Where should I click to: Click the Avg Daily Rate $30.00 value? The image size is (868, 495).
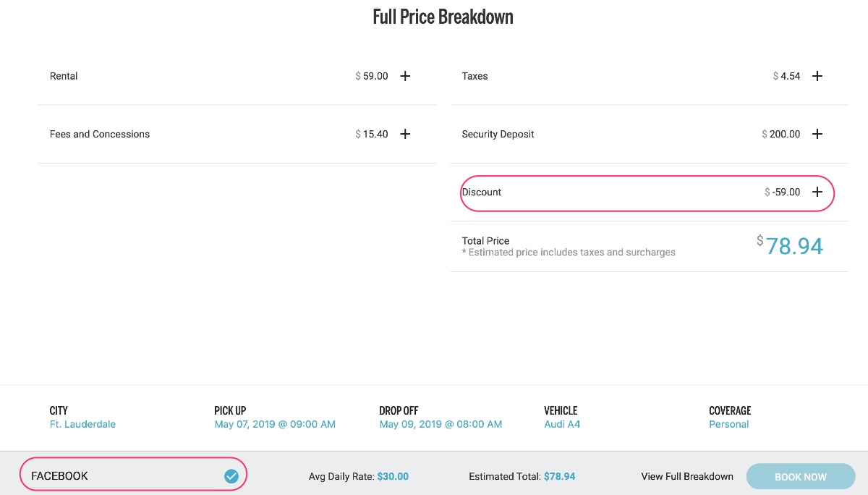coord(393,477)
